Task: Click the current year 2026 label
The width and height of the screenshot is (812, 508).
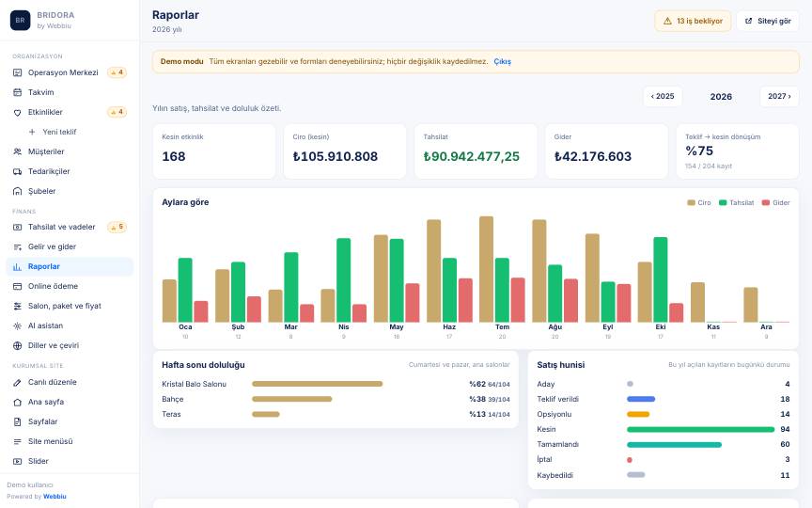Action: (x=721, y=97)
